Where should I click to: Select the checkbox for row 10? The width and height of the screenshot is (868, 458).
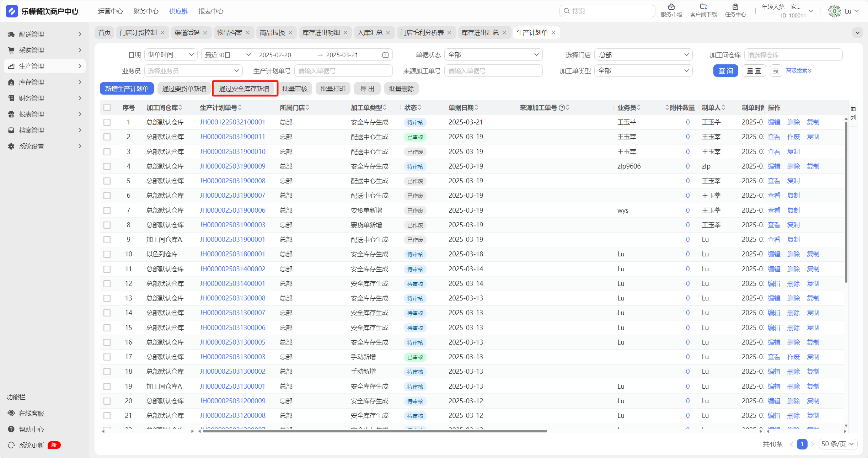click(x=107, y=254)
